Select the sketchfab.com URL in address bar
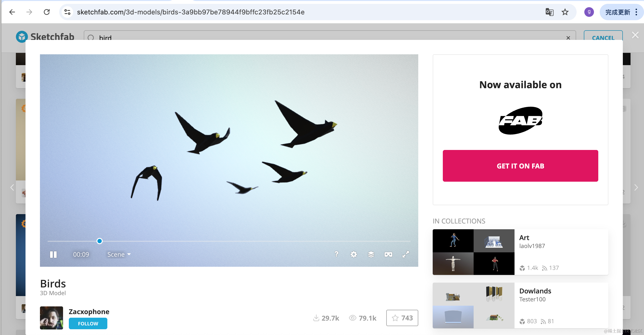Viewport: 644px width, 335px height. (191, 12)
